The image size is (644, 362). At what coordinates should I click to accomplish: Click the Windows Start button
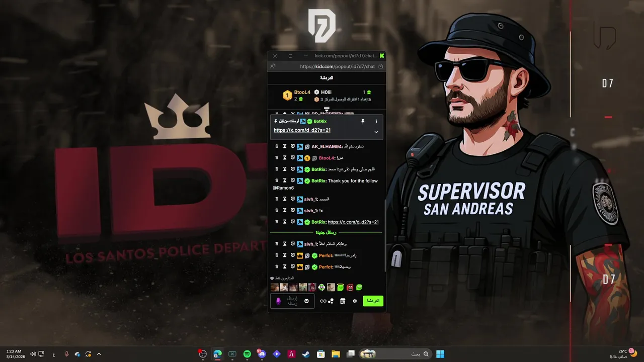coord(440,354)
